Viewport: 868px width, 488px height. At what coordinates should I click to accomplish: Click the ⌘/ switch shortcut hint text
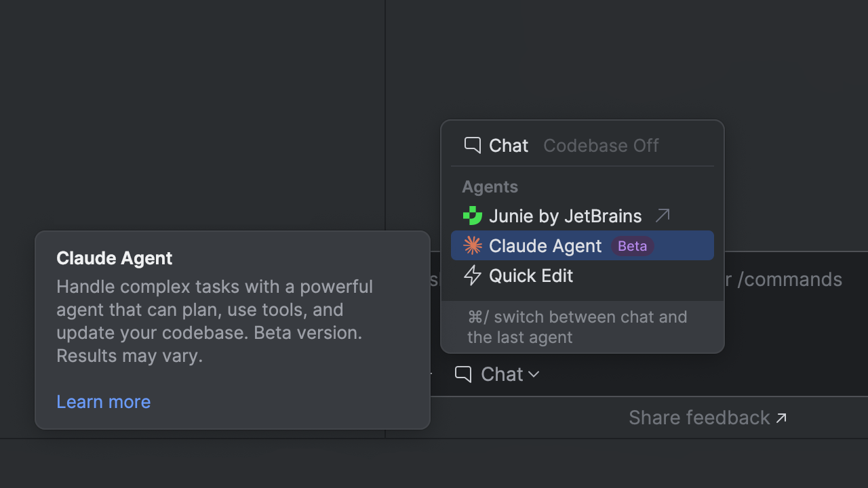pyautogui.click(x=577, y=327)
